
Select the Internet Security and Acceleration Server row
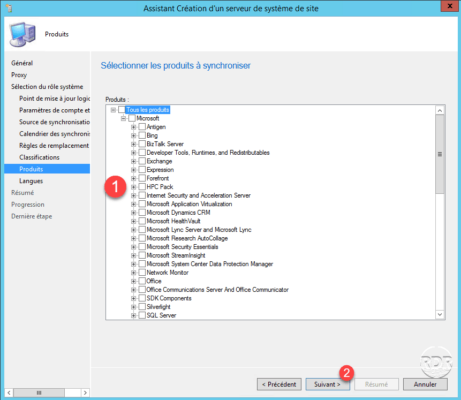pos(199,195)
